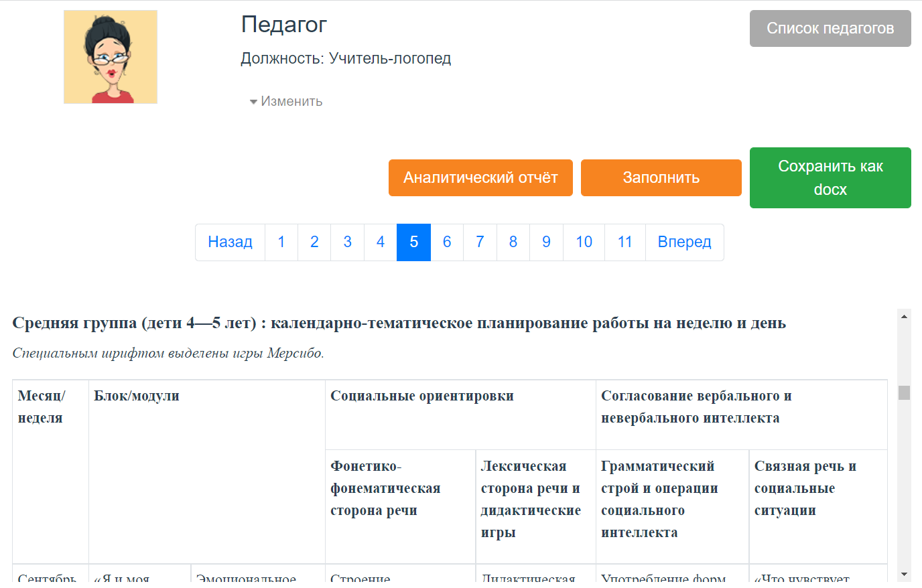The image size is (922, 588).
Task: Save the document with Сохранить как docx
Action: 830,177
